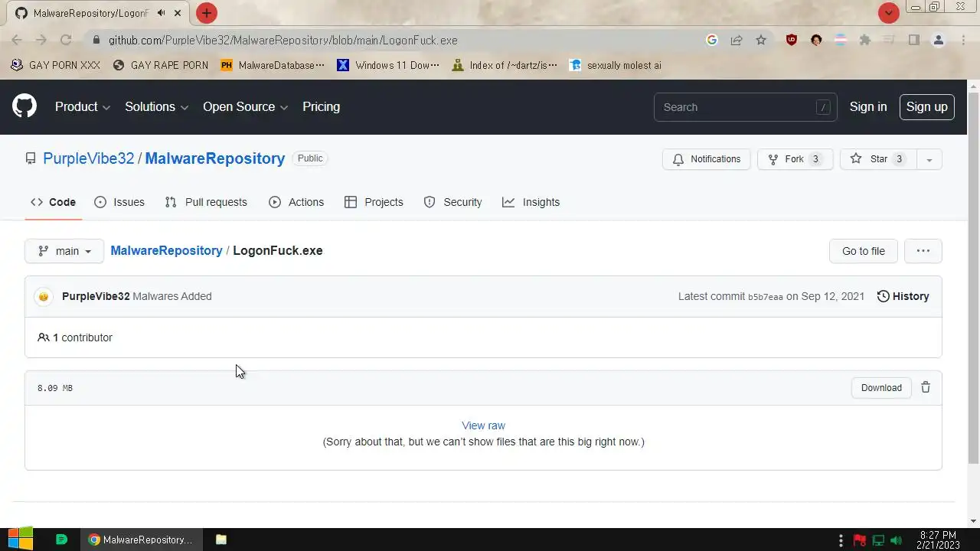Click the lock icon in the address bar
Screen dimensions: 980x551
tap(96, 40)
